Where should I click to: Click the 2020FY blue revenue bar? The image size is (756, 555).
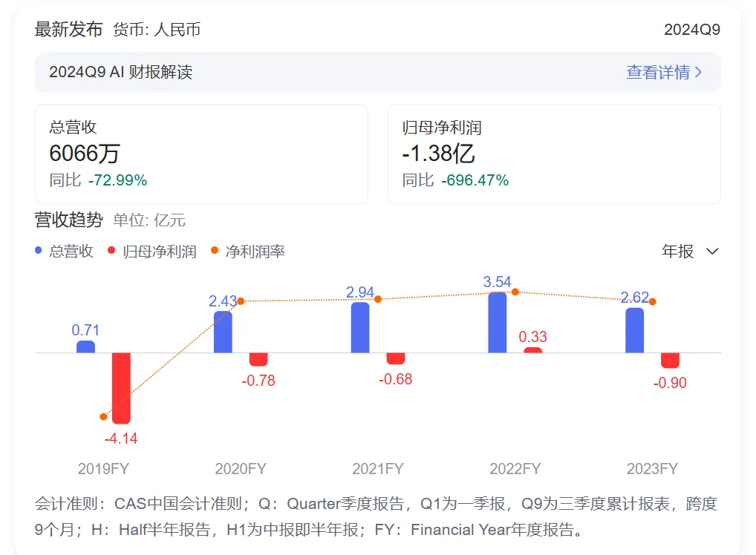click(x=223, y=332)
